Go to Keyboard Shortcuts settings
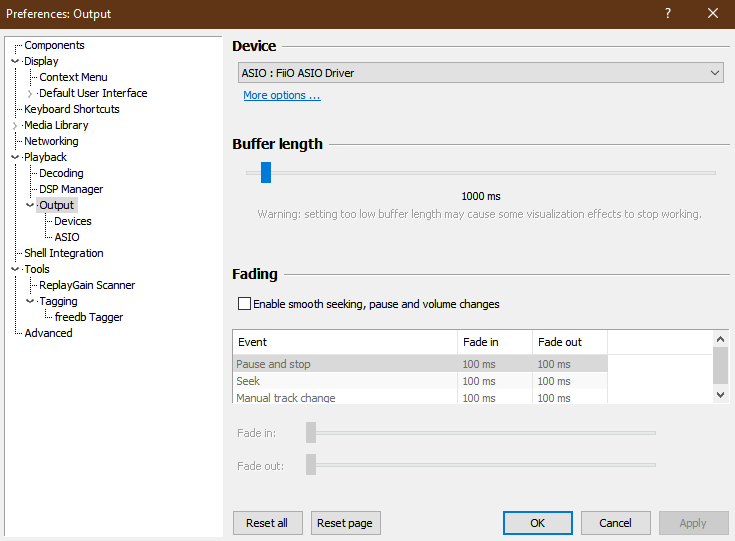The width and height of the screenshot is (735, 541). (x=71, y=109)
